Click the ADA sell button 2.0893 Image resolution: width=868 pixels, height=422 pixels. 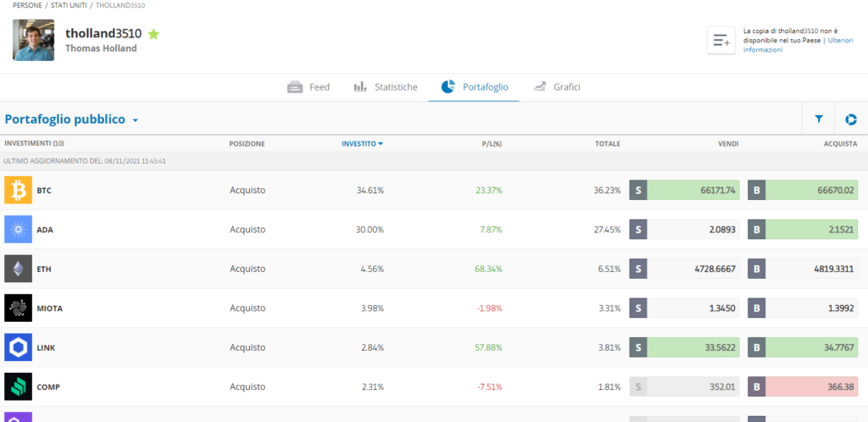pyautogui.click(x=684, y=230)
